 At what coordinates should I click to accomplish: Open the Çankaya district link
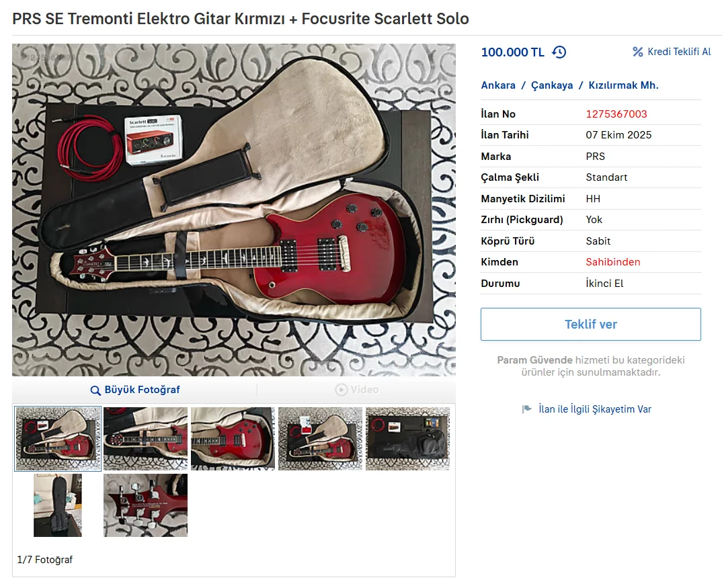(552, 85)
